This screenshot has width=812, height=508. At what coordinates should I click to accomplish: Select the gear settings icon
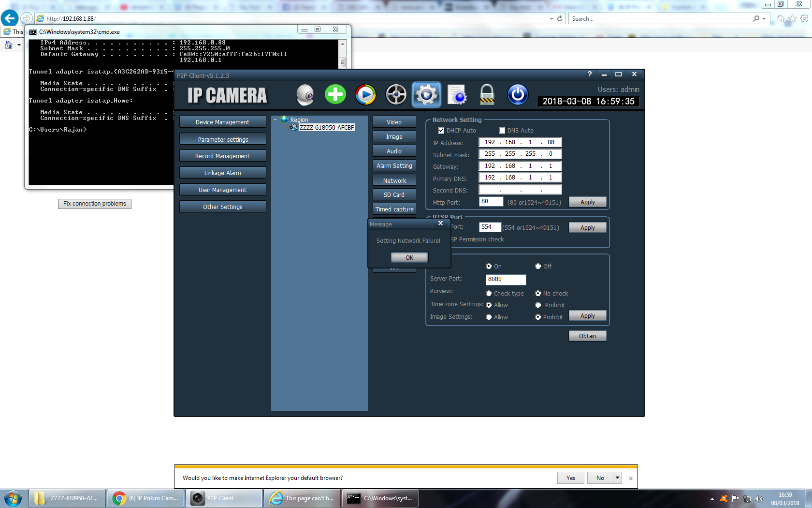[x=426, y=95]
